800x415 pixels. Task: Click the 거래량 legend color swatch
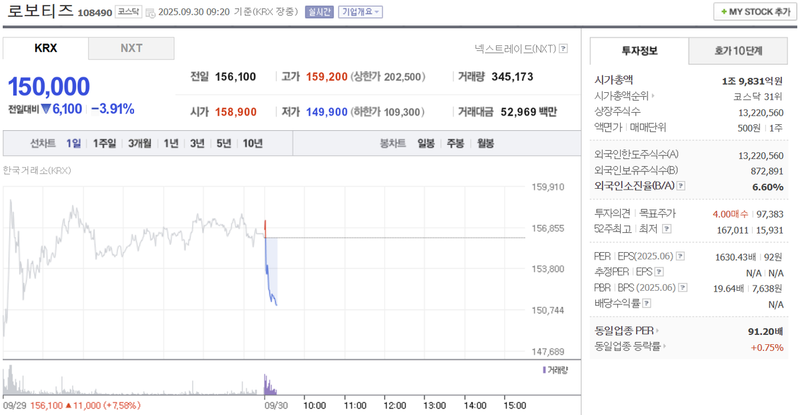click(x=543, y=370)
